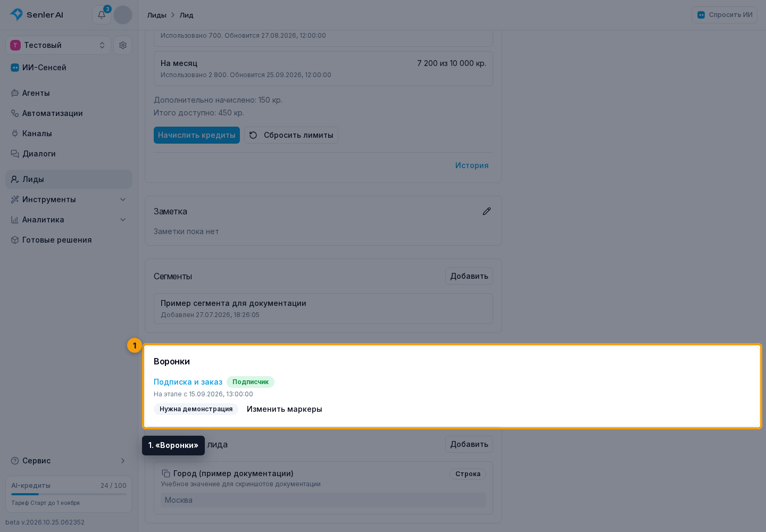766x532 pixels.
Task: Go to Агенты section
Action: 69,93
